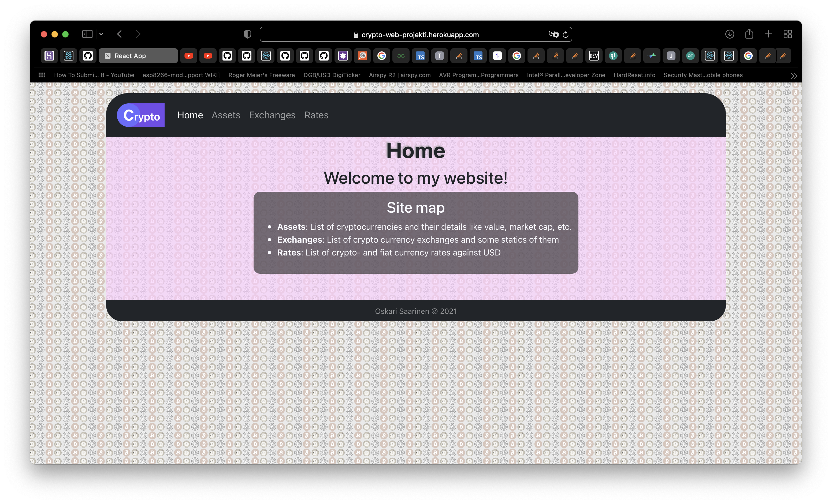Reload the page with the refresh icon
The image size is (832, 504).
point(566,34)
